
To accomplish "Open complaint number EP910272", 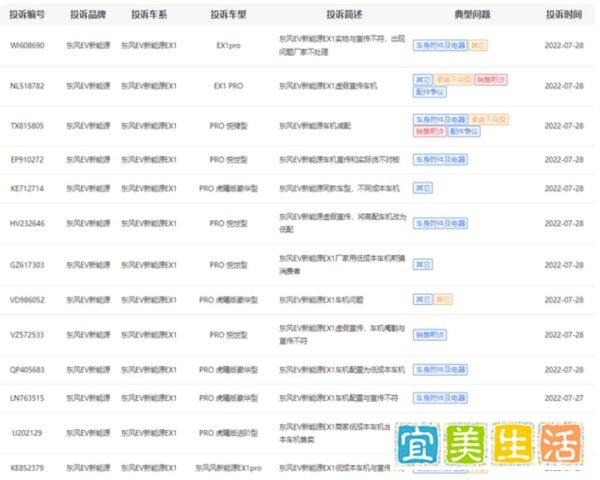I will [27, 160].
